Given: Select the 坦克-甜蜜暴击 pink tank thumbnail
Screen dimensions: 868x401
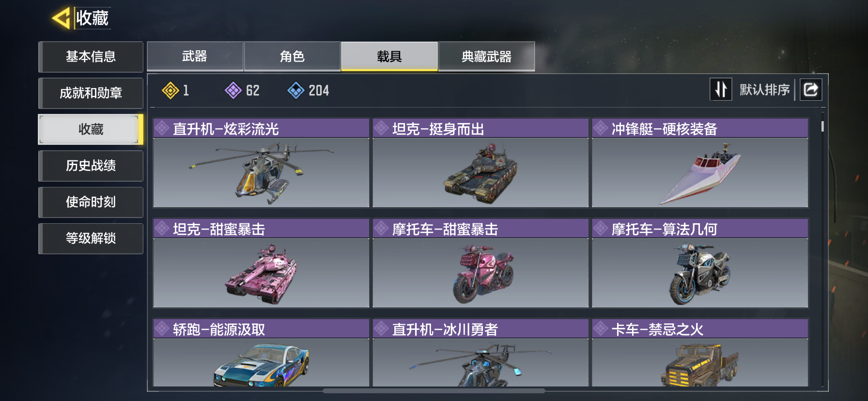Looking at the screenshot, I should point(262,273).
